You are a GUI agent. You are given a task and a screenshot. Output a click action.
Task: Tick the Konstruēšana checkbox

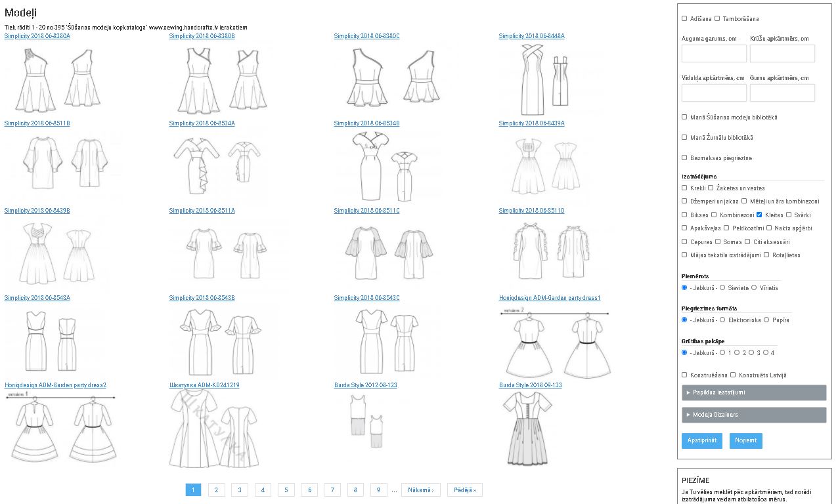point(685,375)
